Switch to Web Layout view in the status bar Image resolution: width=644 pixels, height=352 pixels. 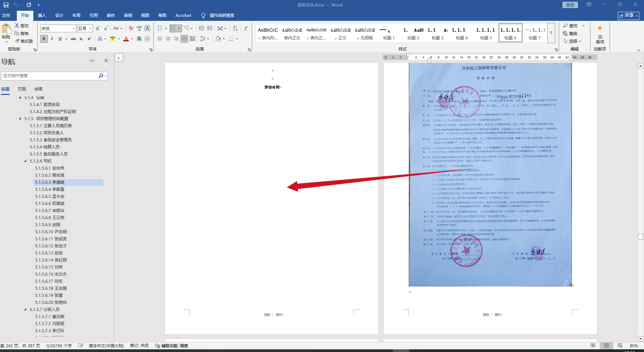(620, 346)
